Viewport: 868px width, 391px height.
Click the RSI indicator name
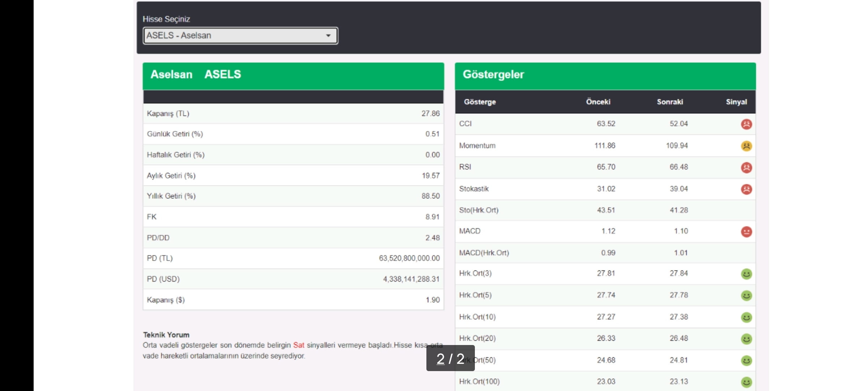(x=465, y=167)
